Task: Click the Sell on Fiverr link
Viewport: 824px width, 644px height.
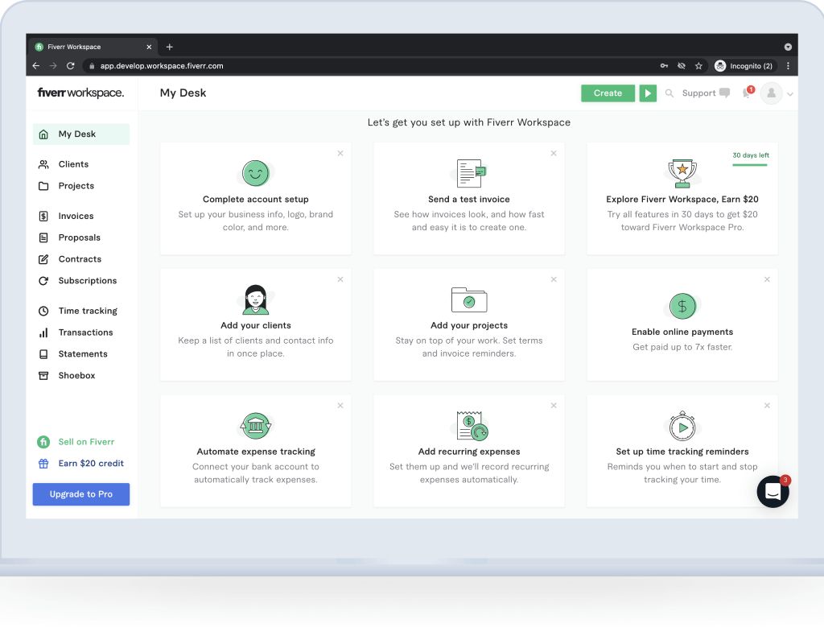Action: [76, 442]
